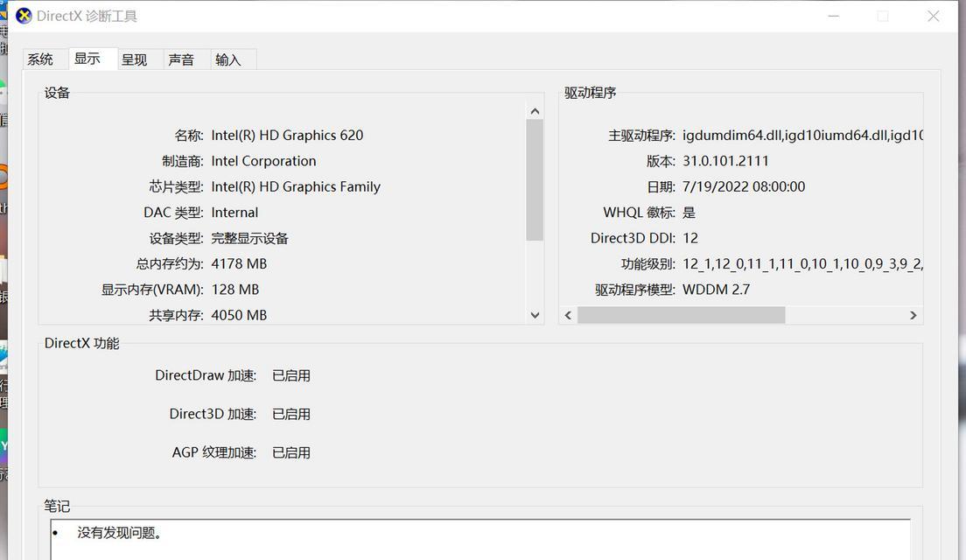The height and width of the screenshot is (560, 966).
Task: Click the device list scroll-down arrow
Action: pyautogui.click(x=535, y=315)
